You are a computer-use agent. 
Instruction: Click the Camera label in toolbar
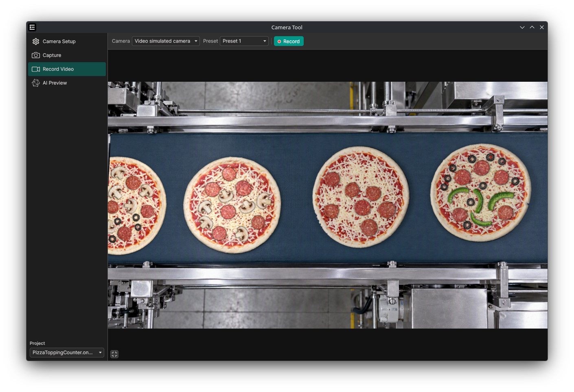point(121,41)
